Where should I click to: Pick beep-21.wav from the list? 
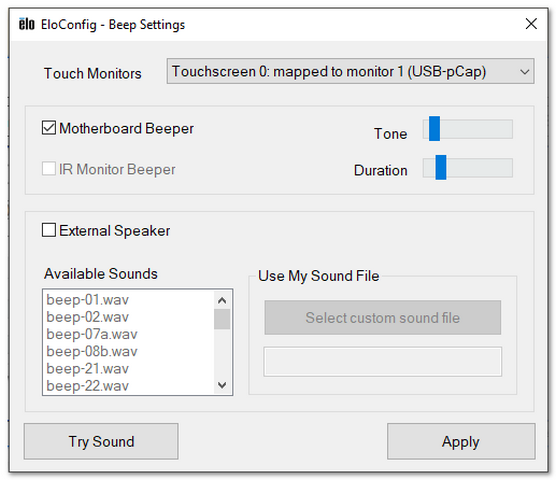pyautogui.click(x=128, y=369)
